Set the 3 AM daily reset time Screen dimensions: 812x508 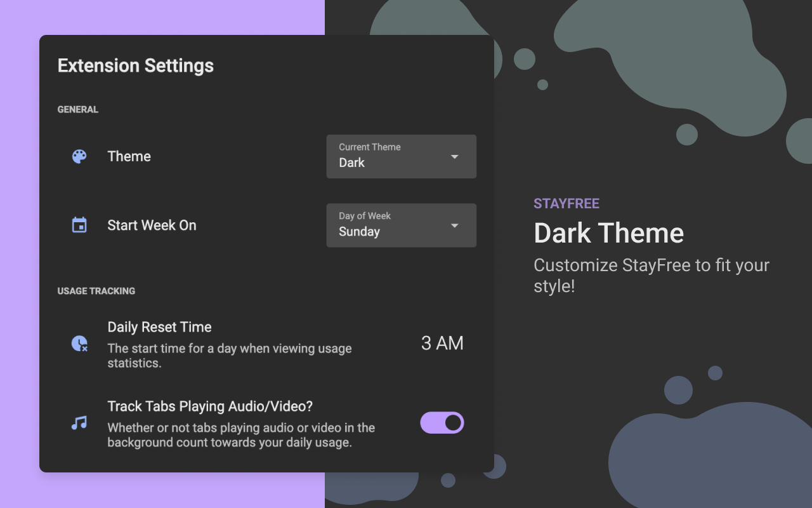point(442,343)
